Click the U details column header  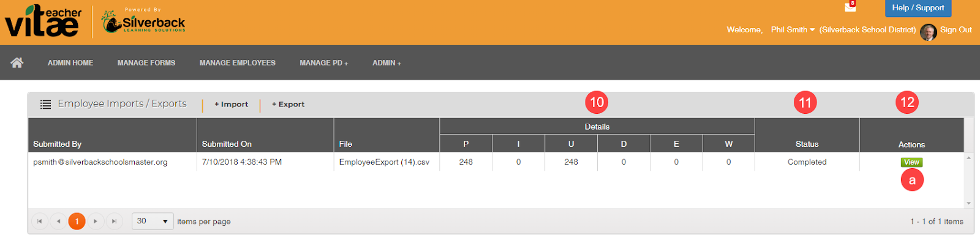coord(571,144)
